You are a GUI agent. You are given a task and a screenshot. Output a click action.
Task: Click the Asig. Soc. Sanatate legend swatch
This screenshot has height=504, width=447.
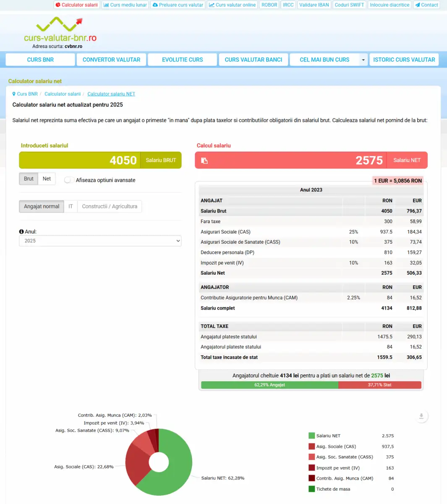click(x=311, y=457)
